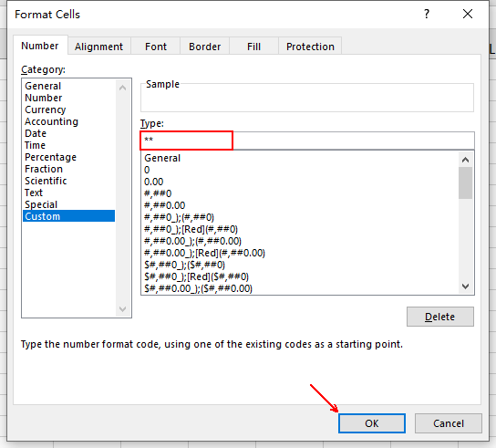Select the Fill tab
This screenshot has width=496, height=448.
(253, 47)
